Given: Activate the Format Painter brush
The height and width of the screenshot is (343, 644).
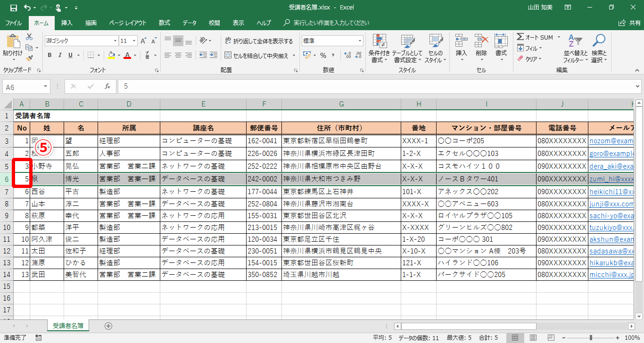Looking at the screenshot, I should click(29, 58).
